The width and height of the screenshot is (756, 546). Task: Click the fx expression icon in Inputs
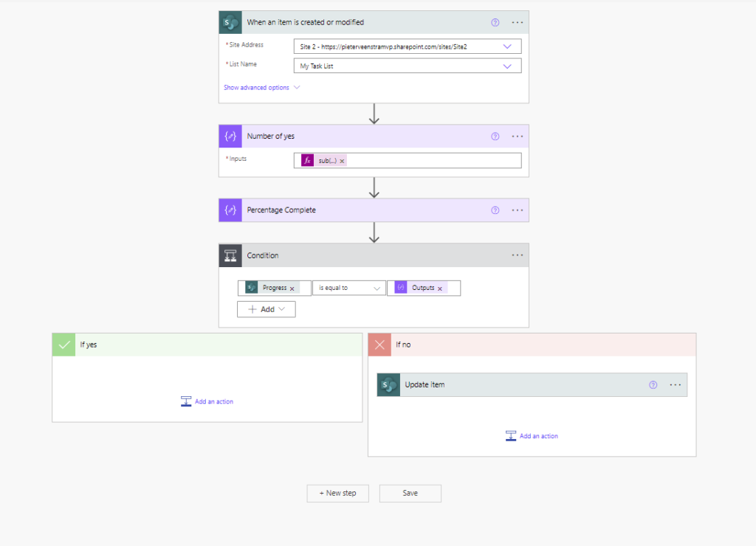(x=308, y=160)
